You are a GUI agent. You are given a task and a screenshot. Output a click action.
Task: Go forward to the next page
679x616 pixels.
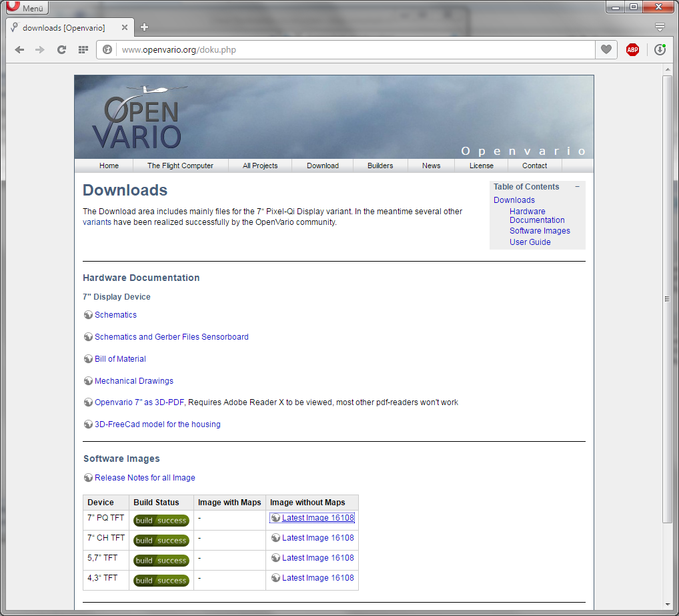[x=40, y=50]
